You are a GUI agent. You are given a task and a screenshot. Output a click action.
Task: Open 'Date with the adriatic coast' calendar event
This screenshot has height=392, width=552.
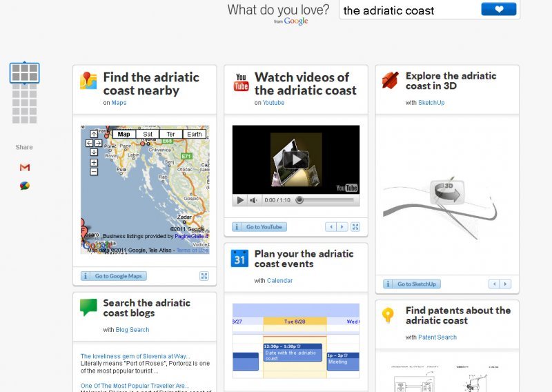[x=293, y=353]
